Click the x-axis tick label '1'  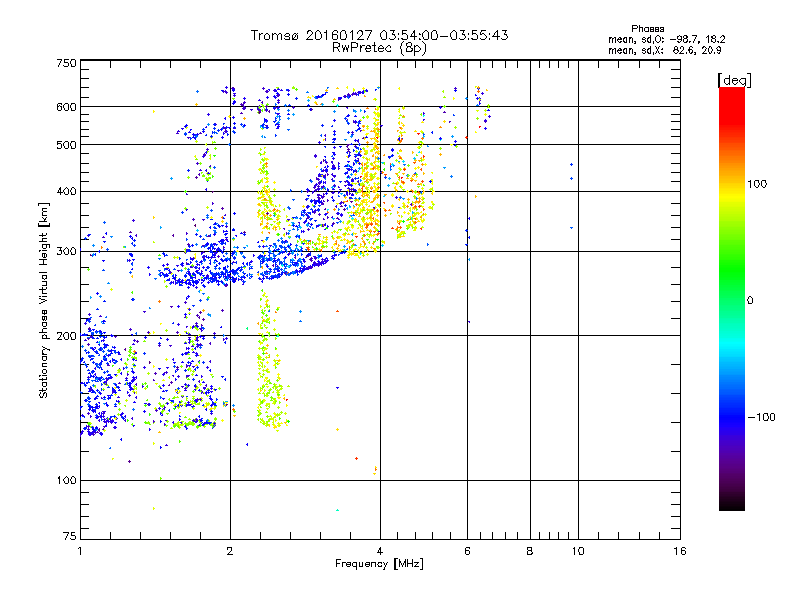[x=80, y=551]
